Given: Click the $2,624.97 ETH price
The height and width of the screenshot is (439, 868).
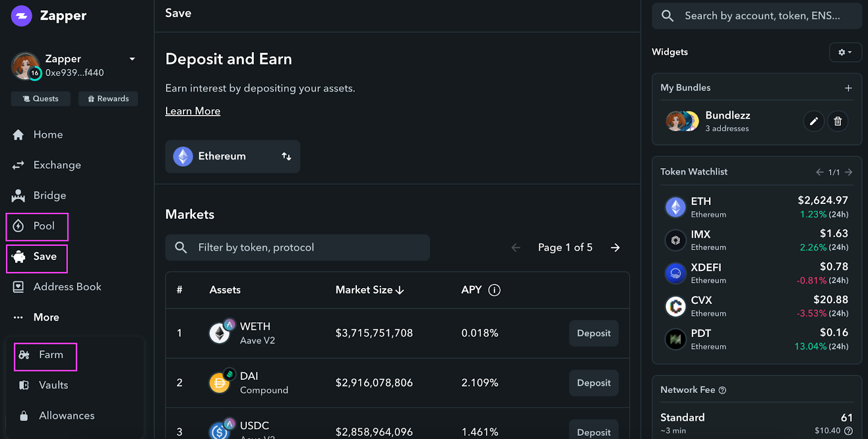Looking at the screenshot, I should click(x=823, y=200).
